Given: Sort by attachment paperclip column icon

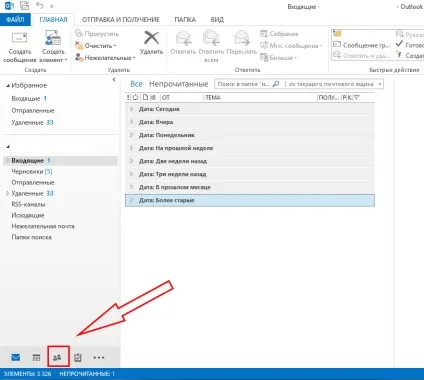Looking at the screenshot, I should [x=153, y=97].
